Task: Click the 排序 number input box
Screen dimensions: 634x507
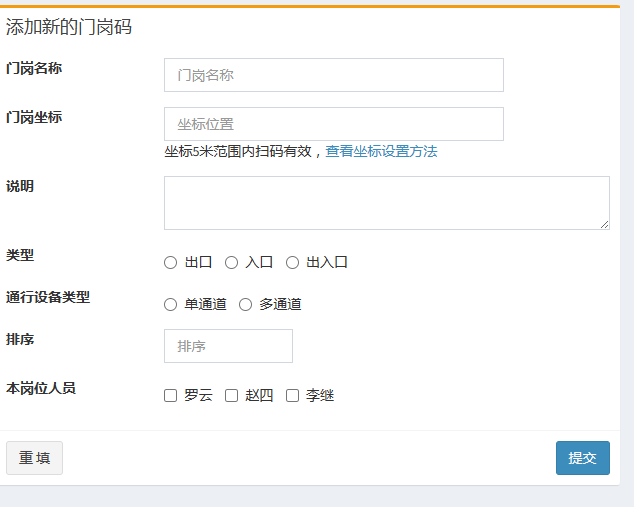Action: (x=228, y=346)
